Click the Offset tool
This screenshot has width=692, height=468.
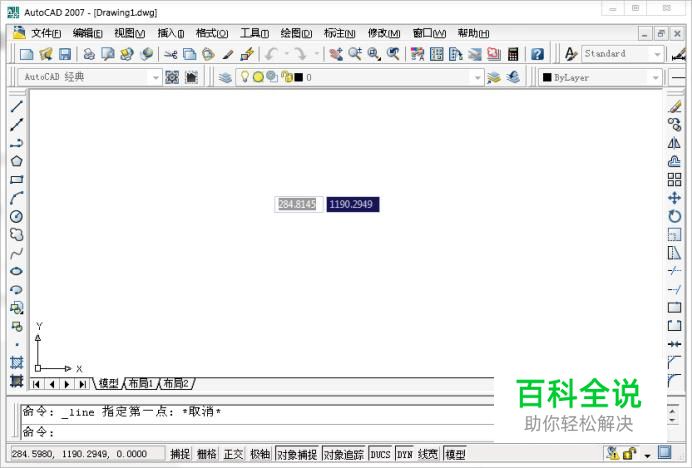pyautogui.click(x=674, y=161)
